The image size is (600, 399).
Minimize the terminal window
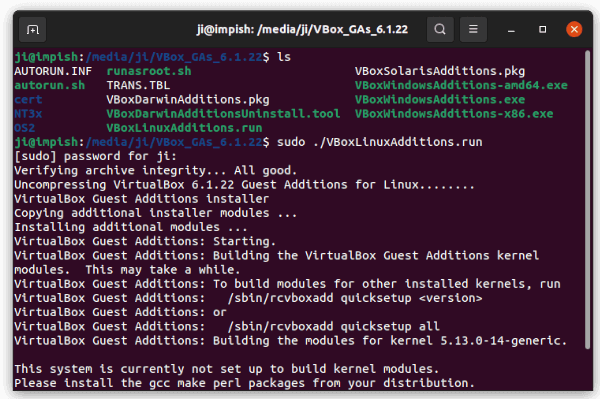511,29
